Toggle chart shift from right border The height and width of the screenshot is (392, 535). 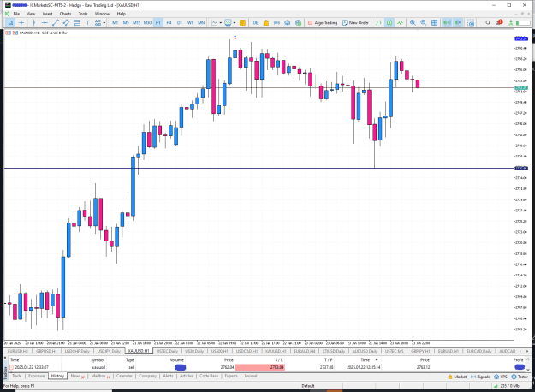point(458,23)
